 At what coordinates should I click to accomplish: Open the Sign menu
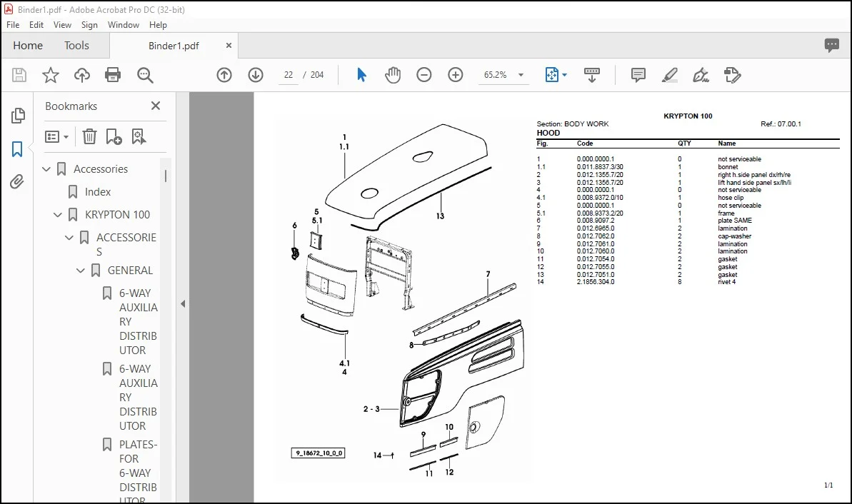coord(90,25)
